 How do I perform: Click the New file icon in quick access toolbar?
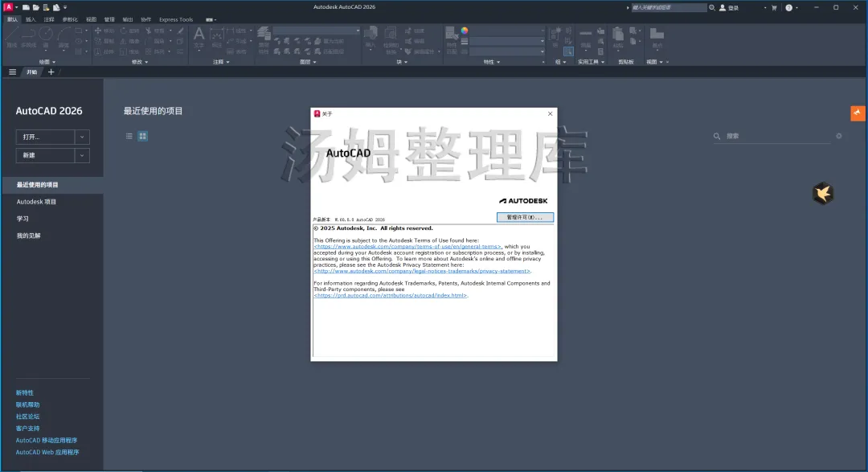26,7
